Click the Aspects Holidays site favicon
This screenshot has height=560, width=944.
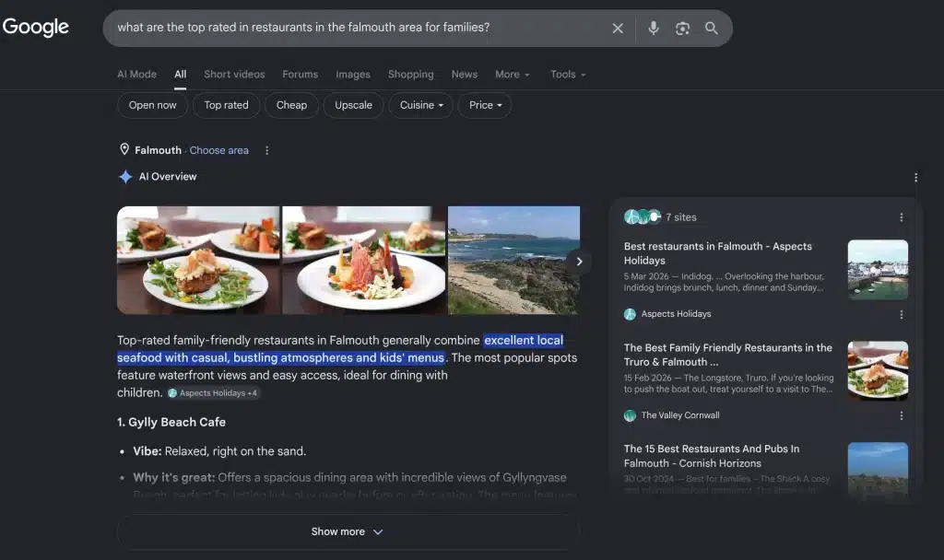point(630,314)
